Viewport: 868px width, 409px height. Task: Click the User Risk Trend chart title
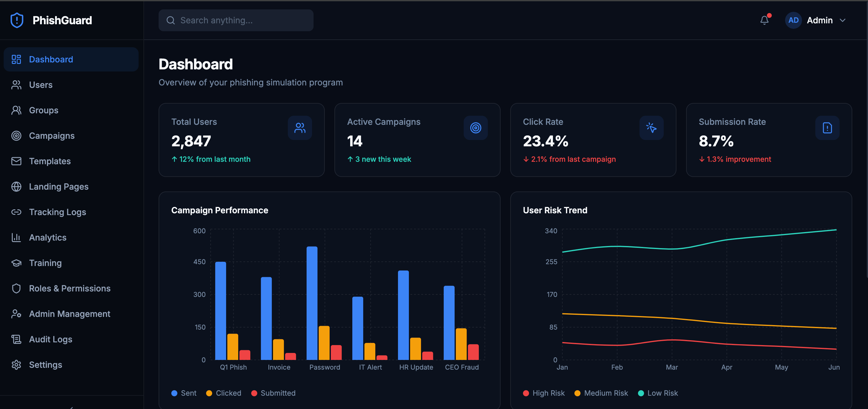[555, 210]
